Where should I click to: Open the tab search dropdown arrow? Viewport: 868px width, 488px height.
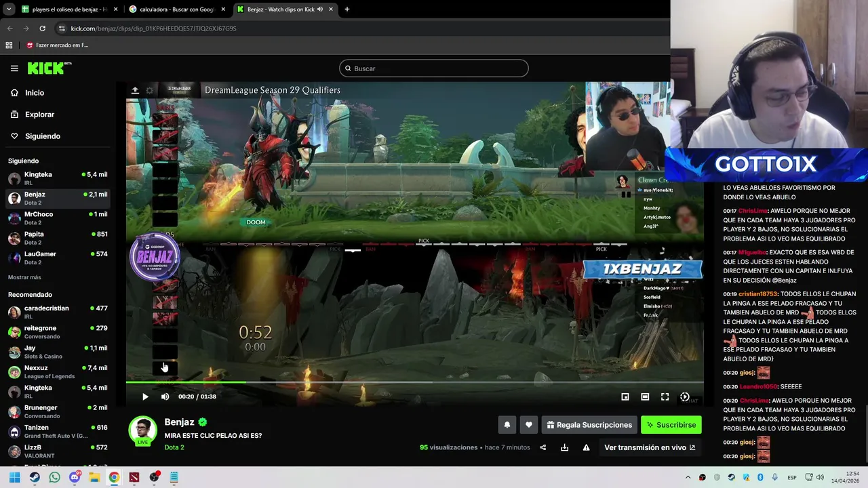[x=8, y=9]
